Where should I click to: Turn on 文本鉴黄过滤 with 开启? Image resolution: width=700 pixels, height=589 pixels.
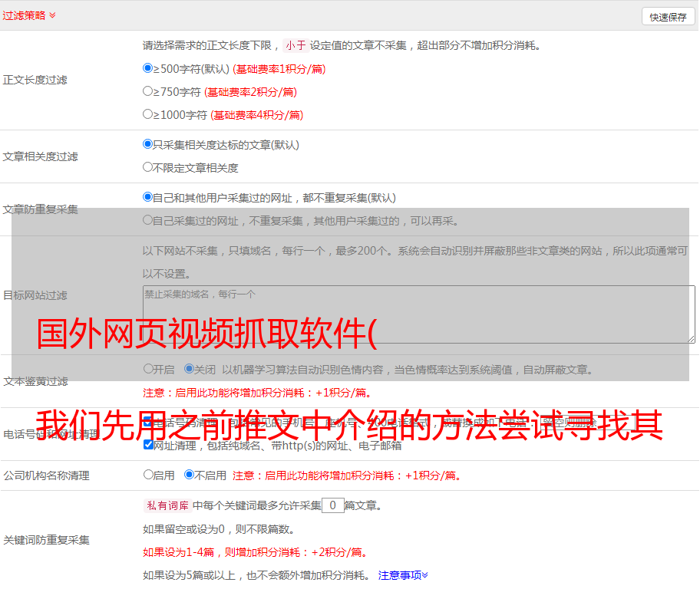[x=148, y=369]
